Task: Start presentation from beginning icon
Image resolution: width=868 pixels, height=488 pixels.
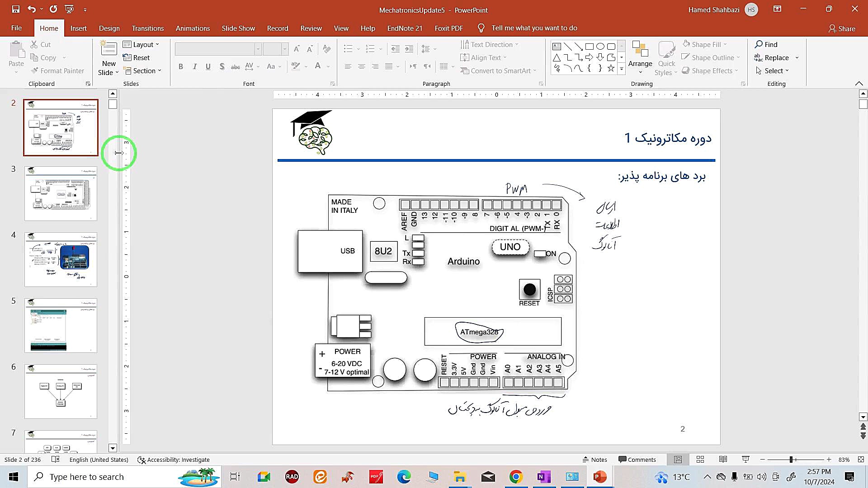Action: (x=69, y=9)
